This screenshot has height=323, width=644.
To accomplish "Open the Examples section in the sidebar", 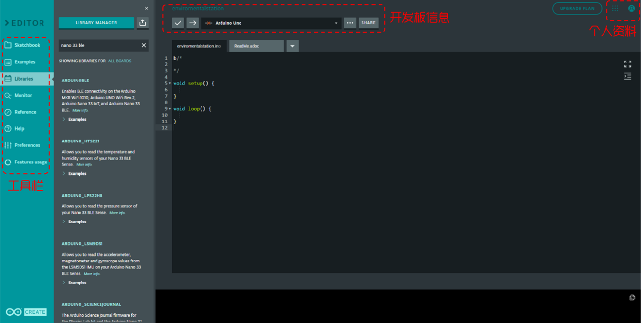I will click(26, 62).
